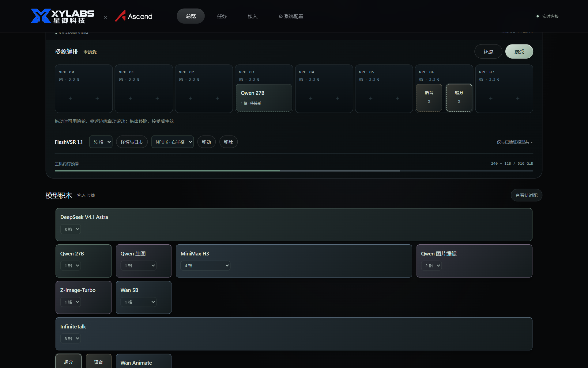The width and height of the screenshot is (588, 368).
Task: Add model to NPU 02 left slot
Action: tap(190, 98)
